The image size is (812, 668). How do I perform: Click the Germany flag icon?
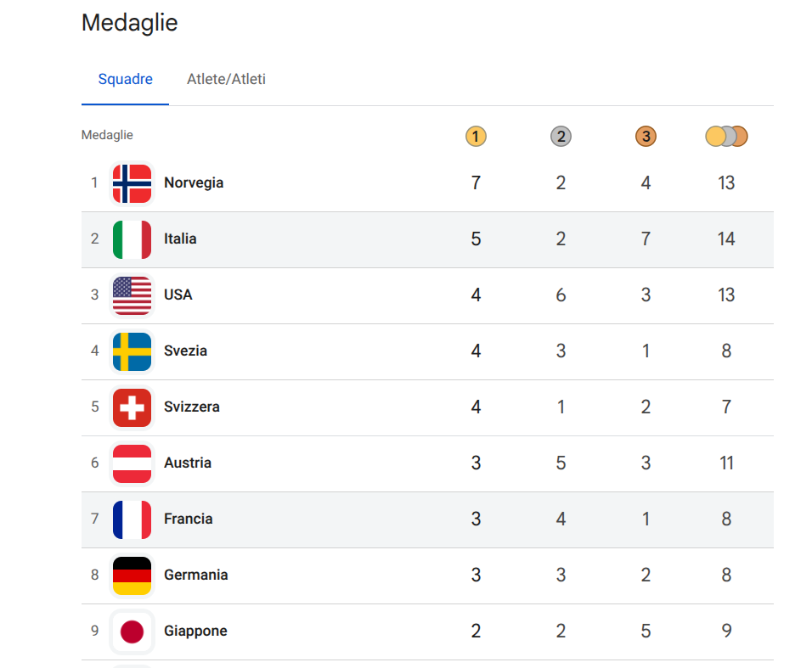132,575
